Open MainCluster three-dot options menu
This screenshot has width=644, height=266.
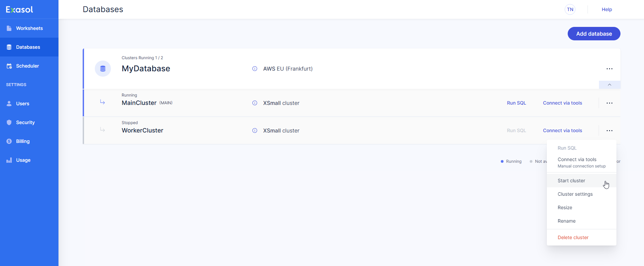point(609,103)
